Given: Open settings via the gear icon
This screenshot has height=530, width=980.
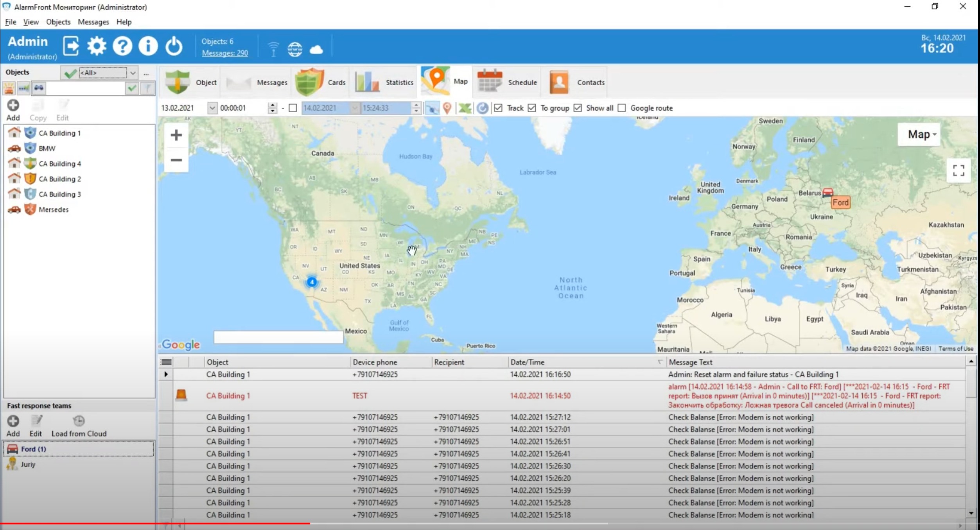Looking at the screenshot, I should [x=96, y=46].
